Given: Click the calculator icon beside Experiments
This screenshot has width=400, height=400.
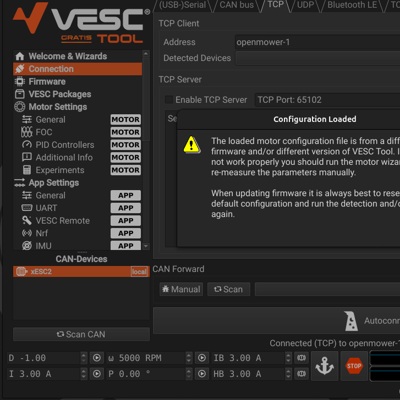Looking at the screenshot, I should [27, 170].
